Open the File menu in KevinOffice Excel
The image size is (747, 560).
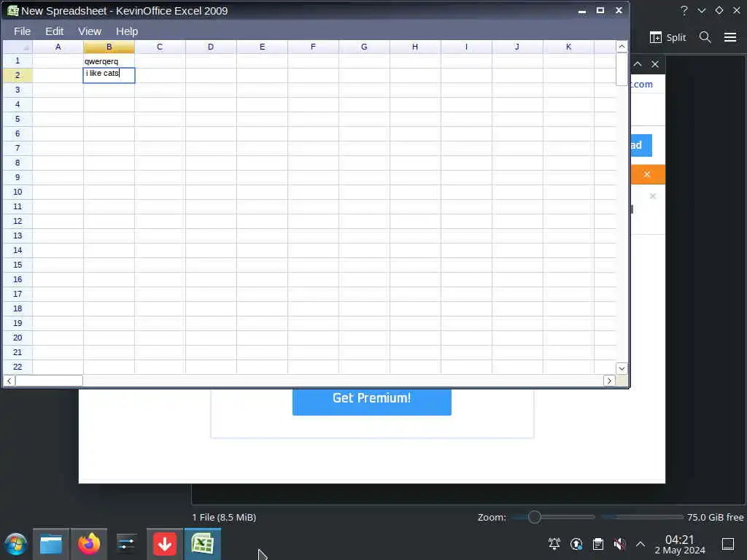[22, 31]
